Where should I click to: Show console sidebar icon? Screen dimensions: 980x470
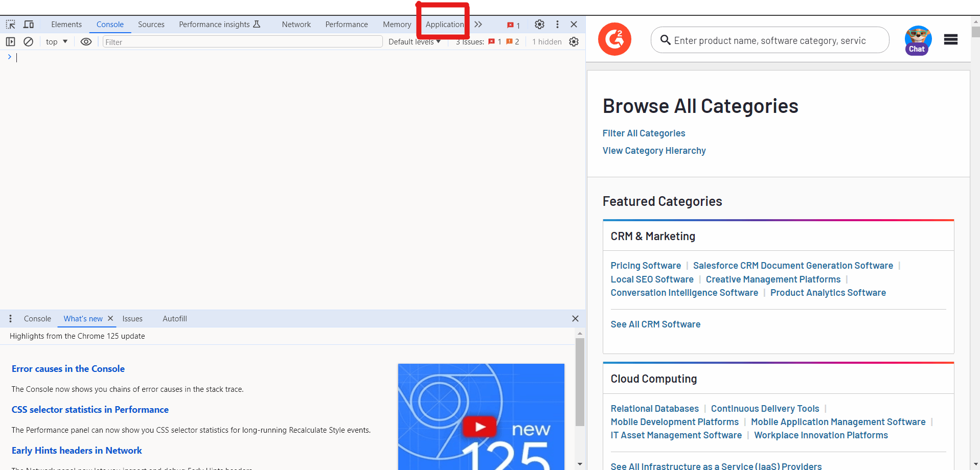pos(10,42)
